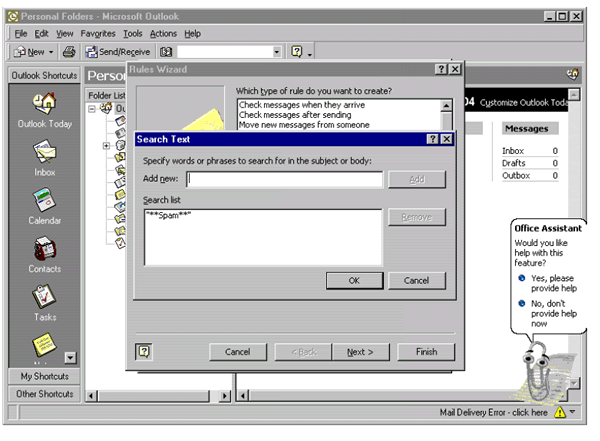Show more Outlook shortcuts down arrow

pos(70,358)
